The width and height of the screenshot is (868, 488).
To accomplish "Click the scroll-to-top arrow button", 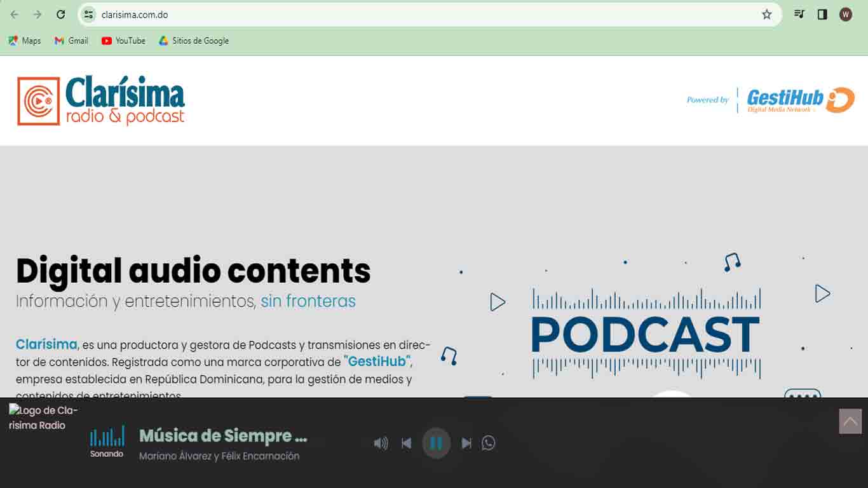I will (x=850, y=421).
